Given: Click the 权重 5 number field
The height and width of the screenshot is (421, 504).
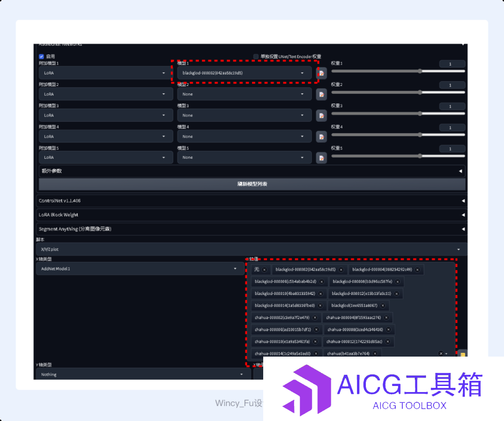Looking at the screenshot, I should pos(452,149).
